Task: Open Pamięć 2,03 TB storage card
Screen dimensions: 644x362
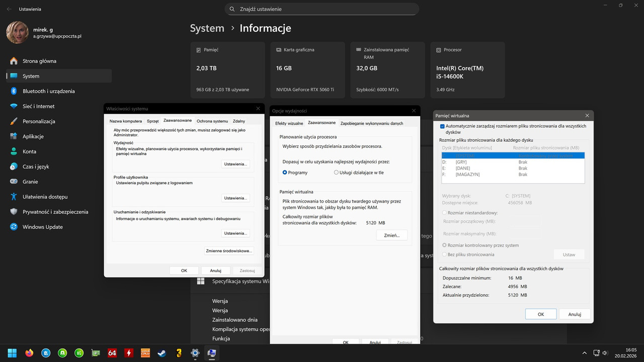Action: point(228,70)
